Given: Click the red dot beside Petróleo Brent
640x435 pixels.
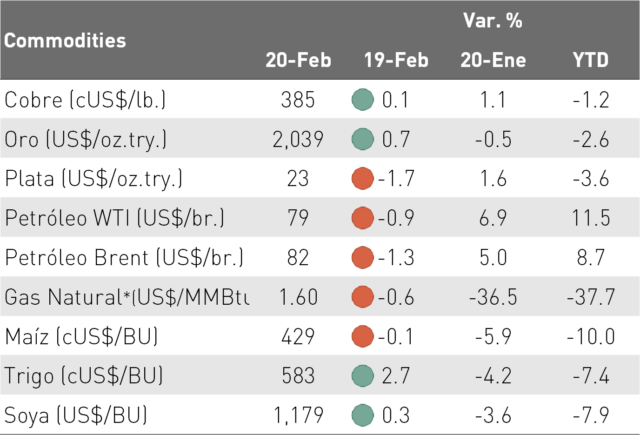Looking at the screenshot, I should coord(362,257).
